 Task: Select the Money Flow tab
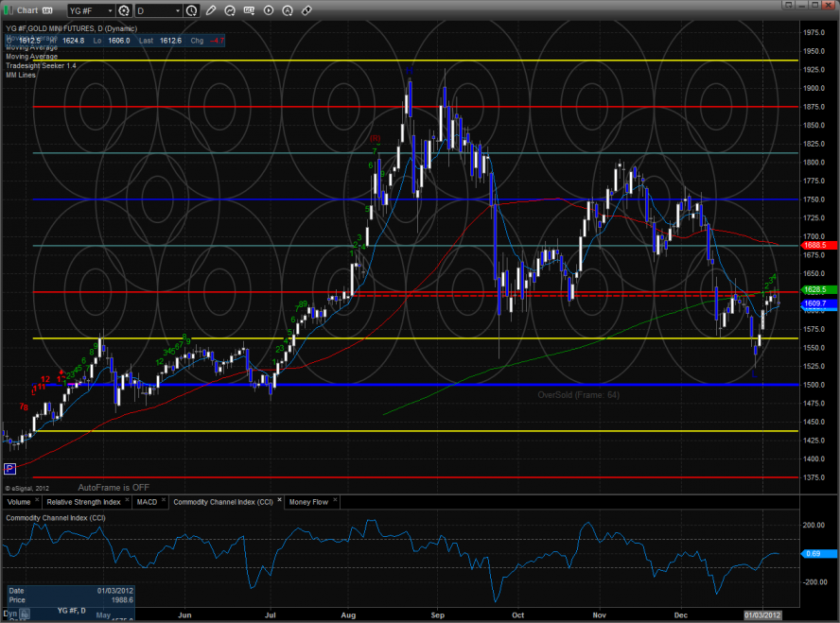[x=308, y=502]
